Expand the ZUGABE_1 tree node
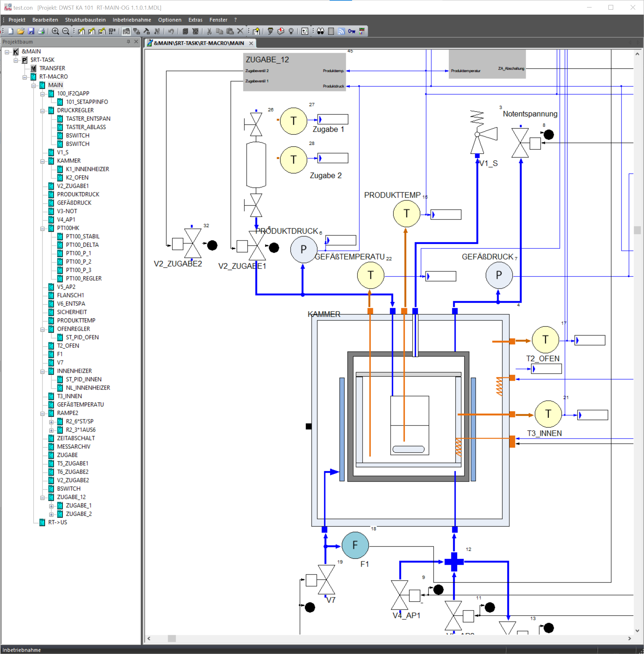Screen dimensions: 644x654 pos(51,506)
